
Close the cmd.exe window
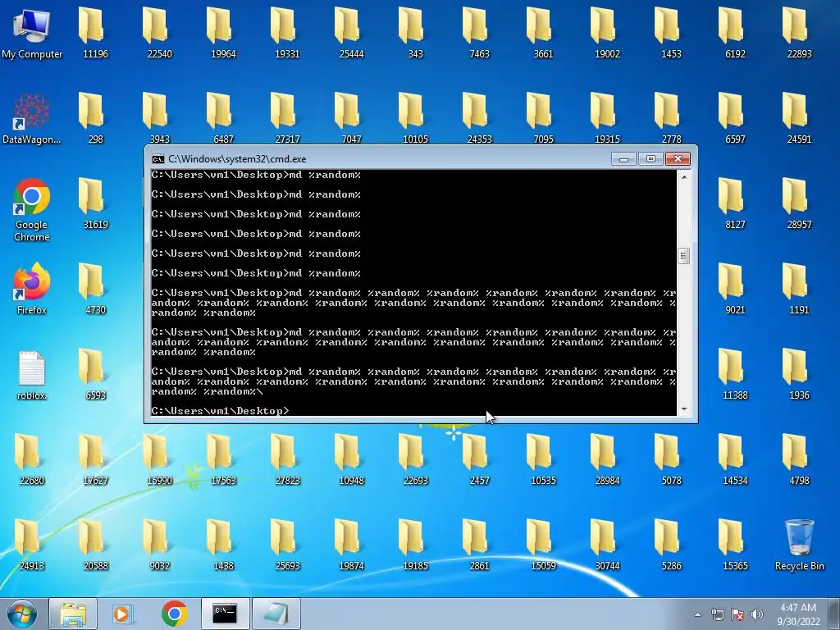(678, 159)
